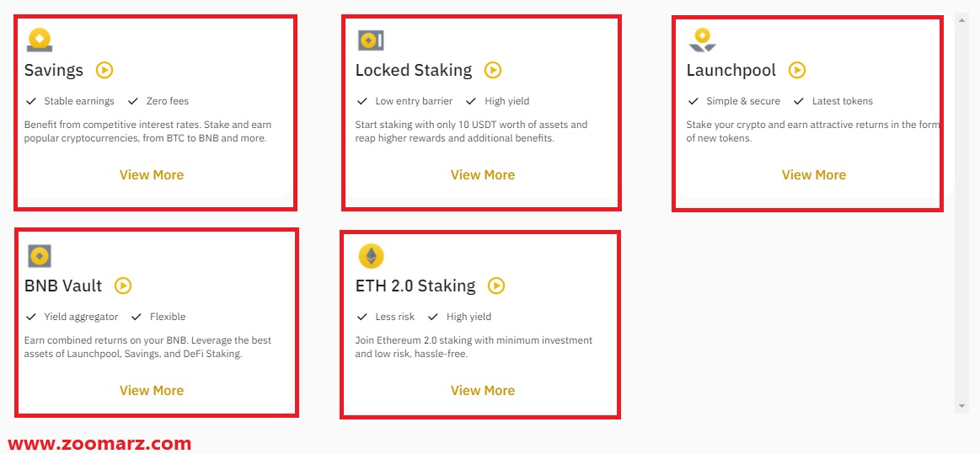
Task: Click the Zero fees checkmark
Action: click(x=132, y=101)
